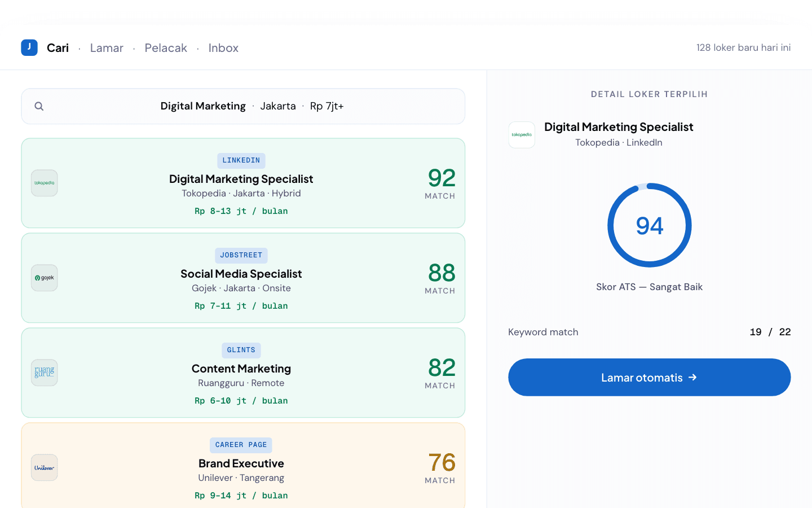Viewport: 812px width, 508px height.
Task: Click the search magnifier icon
Action: point(39,106)
